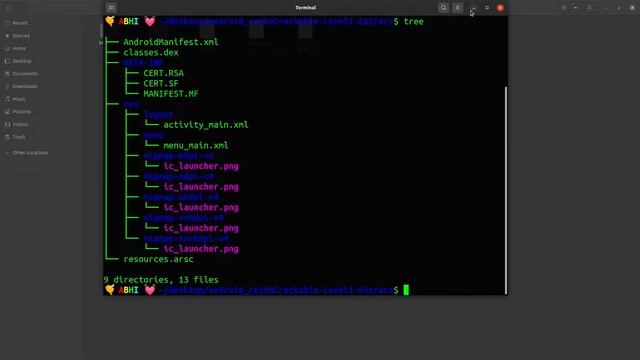Minimize the Terminal window

pos(473,8)
